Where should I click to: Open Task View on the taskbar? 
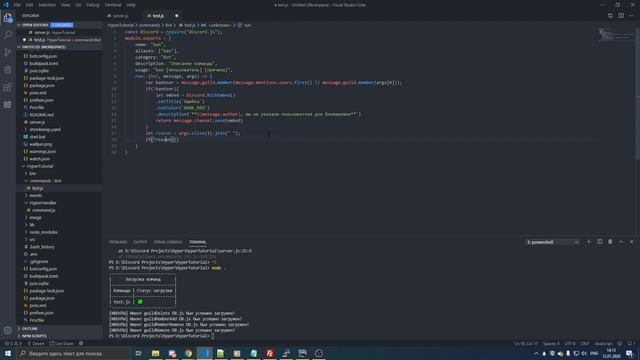(x=138, y=353)
